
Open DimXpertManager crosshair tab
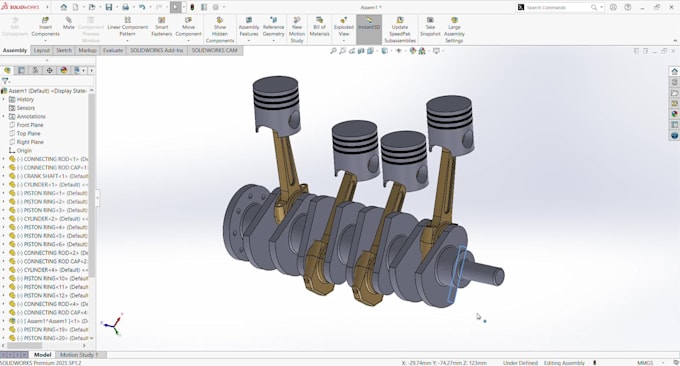pyautogui.click(x=49, y=70)
